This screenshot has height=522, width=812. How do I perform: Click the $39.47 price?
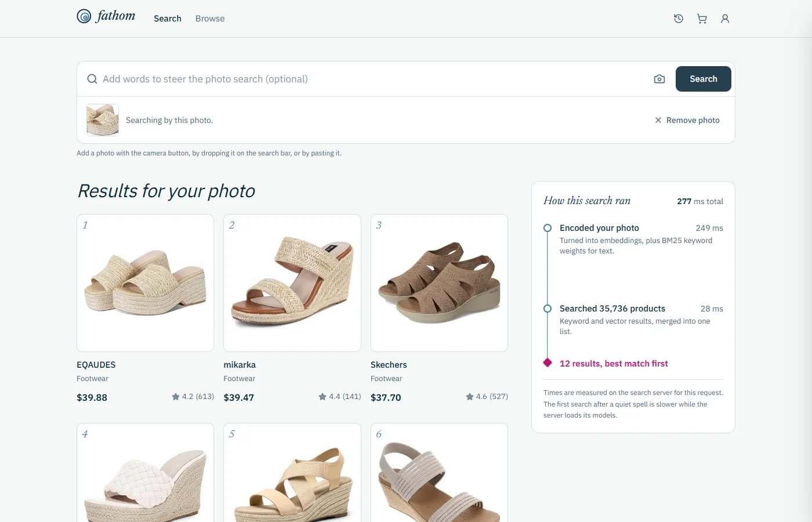click(239, 397)
